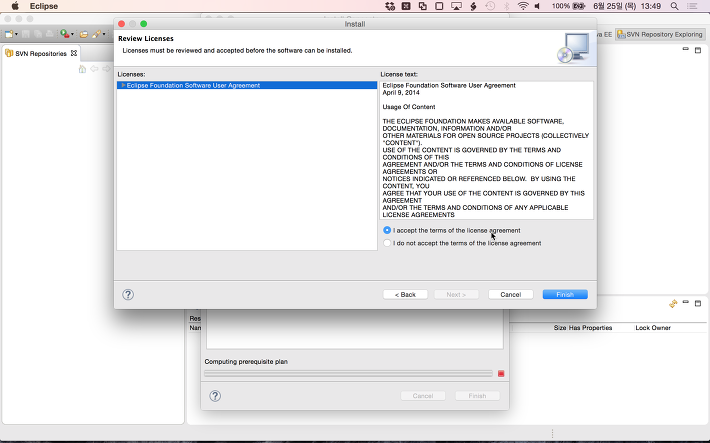
Task: Open the Eclipse application menu
Action: click(x=44, y=6)
